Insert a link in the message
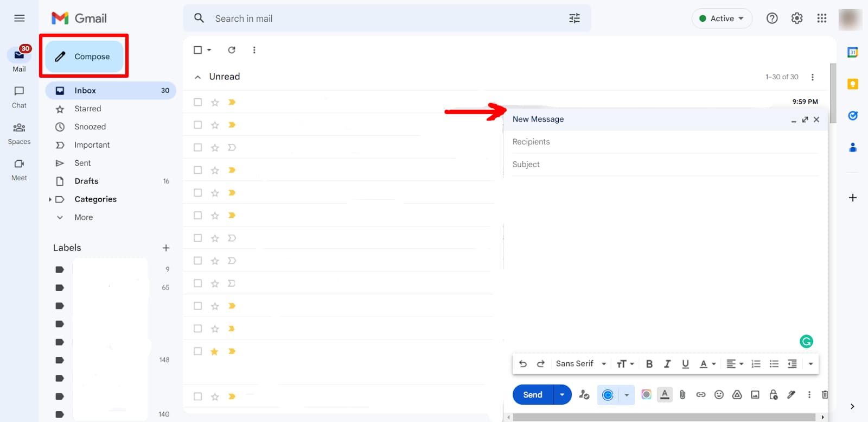The image size is (868, 422). click(701, 395)
